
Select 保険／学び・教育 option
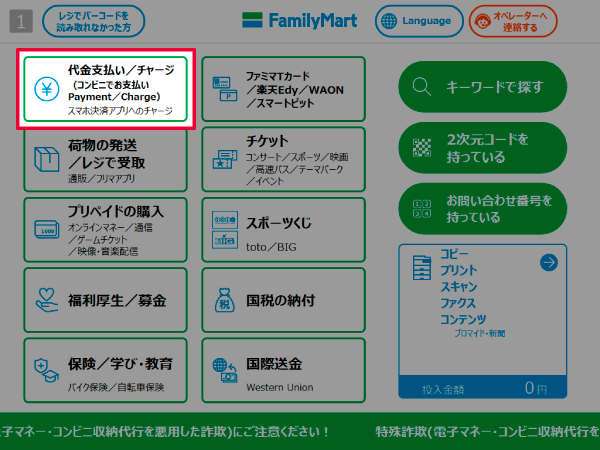click(x=106, y=370)
